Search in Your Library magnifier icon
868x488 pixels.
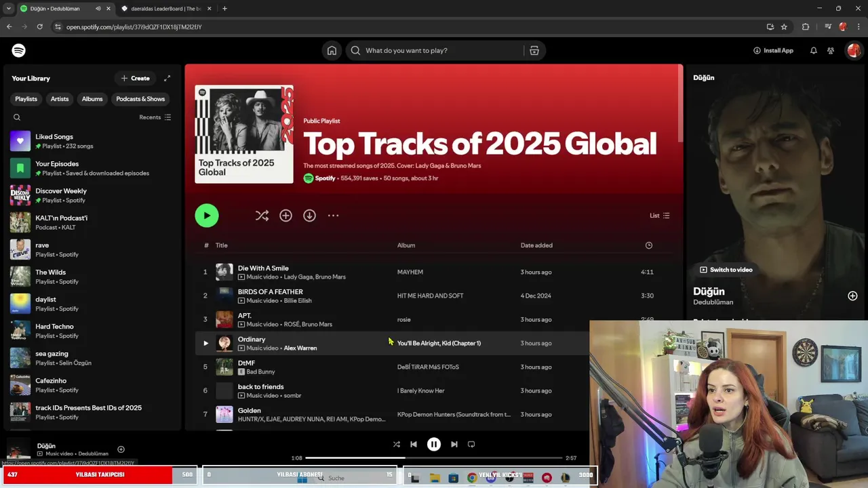click(x=17, y=117)
